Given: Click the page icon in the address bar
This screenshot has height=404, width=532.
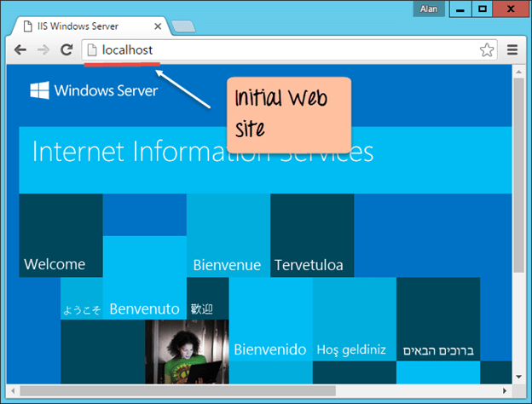Looking at the screenshot, I should click(x=92, y=50).
